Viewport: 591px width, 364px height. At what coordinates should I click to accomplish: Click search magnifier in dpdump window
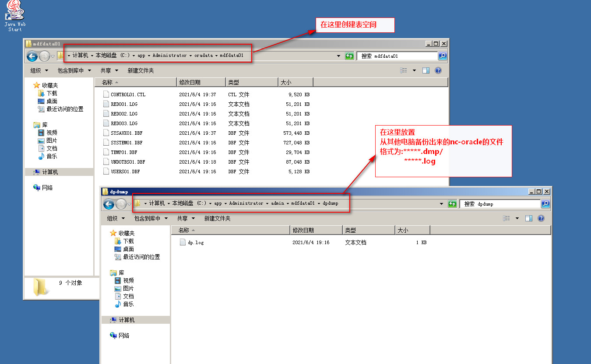545,204
